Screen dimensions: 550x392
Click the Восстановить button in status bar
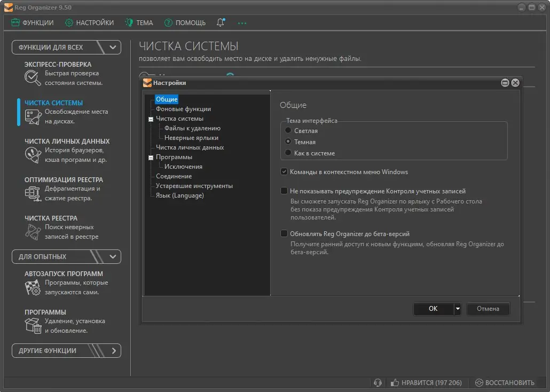click(x=505, y=382)
